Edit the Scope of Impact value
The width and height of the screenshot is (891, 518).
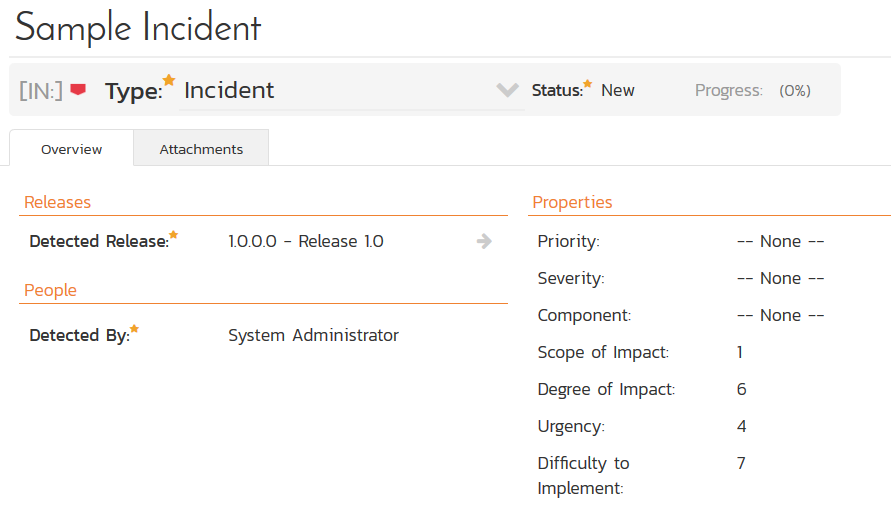point(740,352)
